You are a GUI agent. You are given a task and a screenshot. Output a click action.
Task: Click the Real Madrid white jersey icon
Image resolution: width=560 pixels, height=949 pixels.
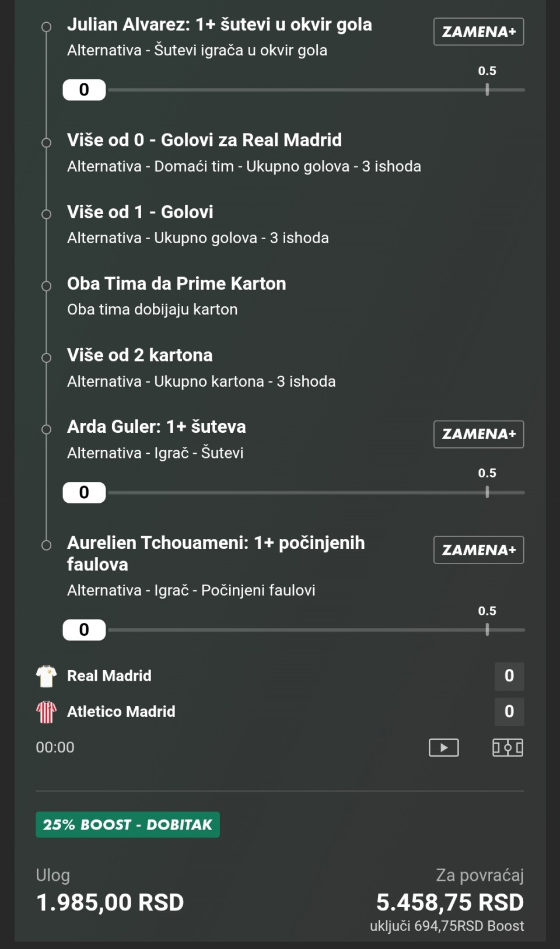(46, 676)
